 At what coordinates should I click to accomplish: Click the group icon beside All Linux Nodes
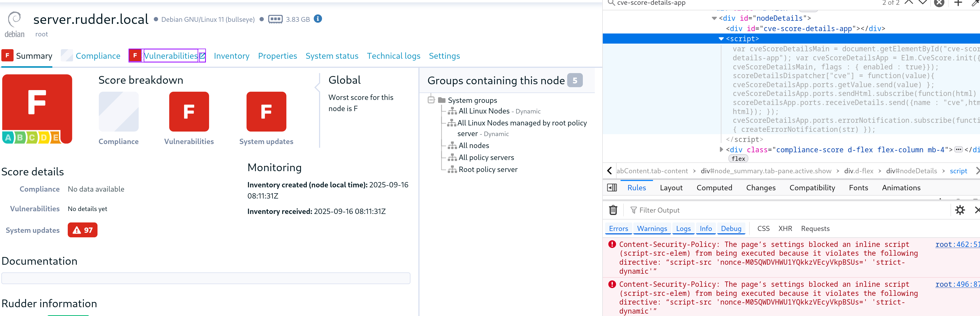452,111
